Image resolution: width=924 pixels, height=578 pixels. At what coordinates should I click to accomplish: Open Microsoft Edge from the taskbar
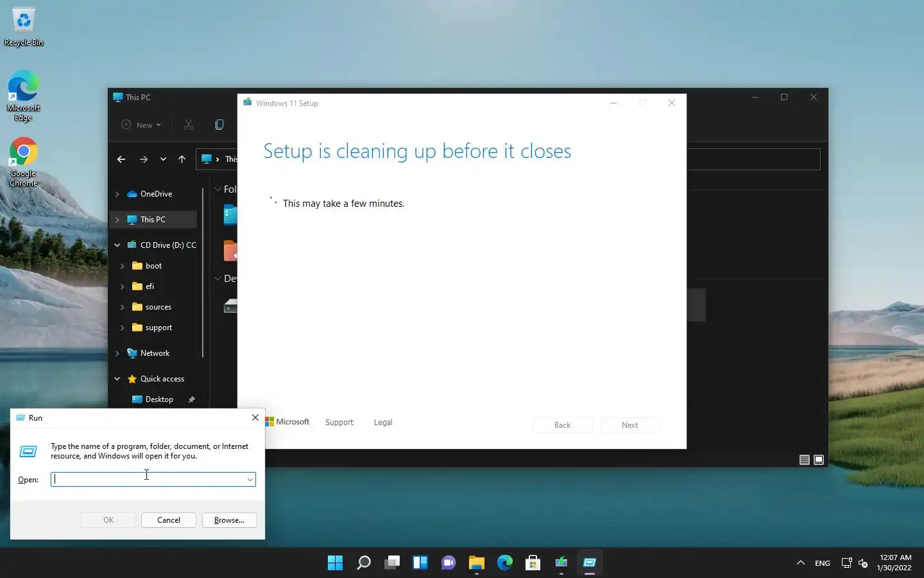[x=504, y=563]
